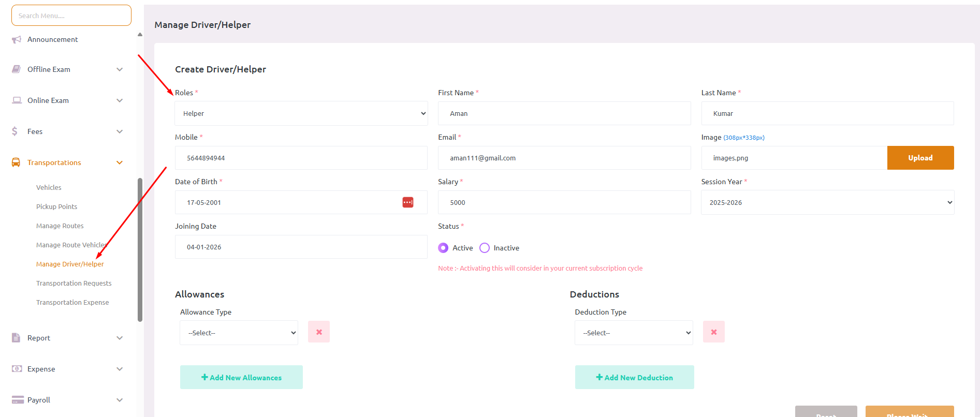Image resolution: width=980 pixels, height=417 pixels.
Task: Open Vehicles in the Transportations submenu
Action: [49, 187]
